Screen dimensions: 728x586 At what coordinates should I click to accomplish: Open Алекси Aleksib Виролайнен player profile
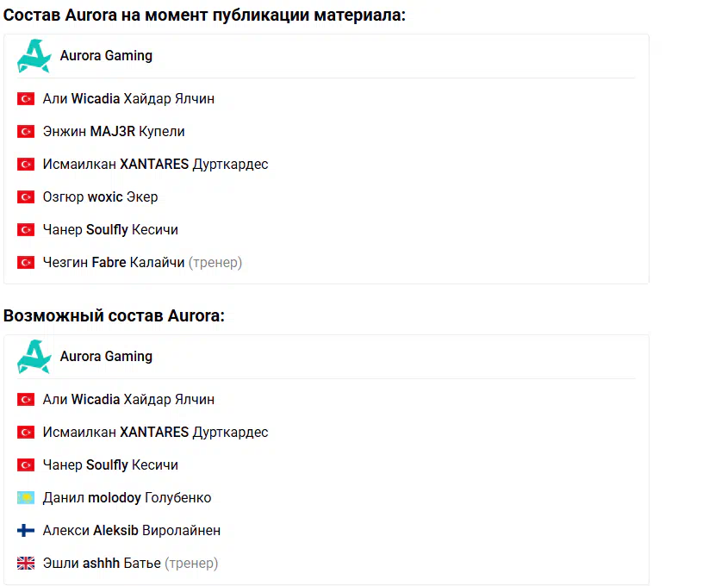click(131, 531)
